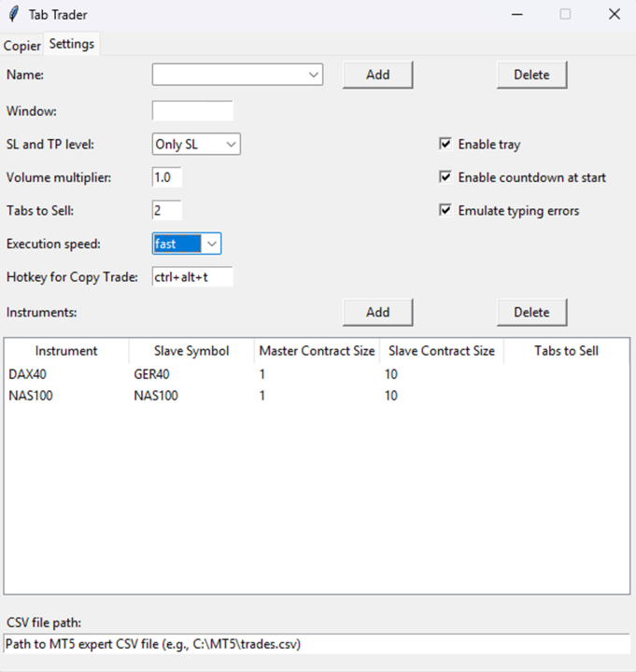The image size is (636, 672).
Task: Click the Tabs to Sell column header
Action: 566,351
